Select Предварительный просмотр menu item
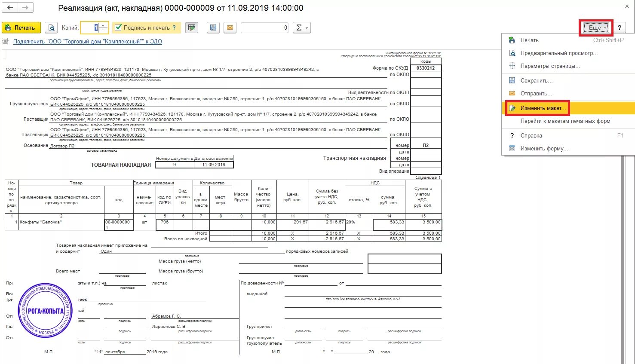 tap(568, 53)
